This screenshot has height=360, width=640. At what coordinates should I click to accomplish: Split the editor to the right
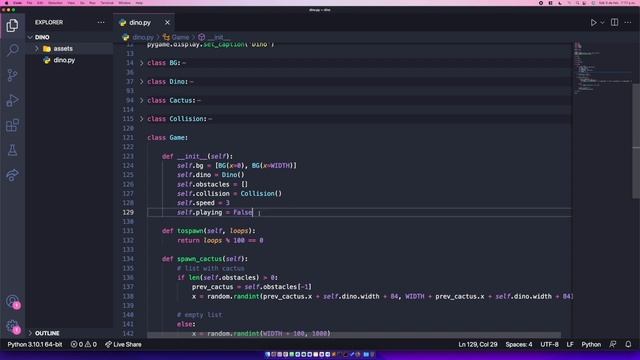[614, 22]
